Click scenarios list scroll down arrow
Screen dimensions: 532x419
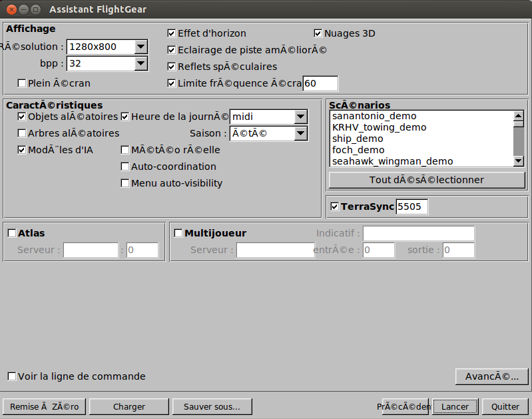(x=518, y=161)
